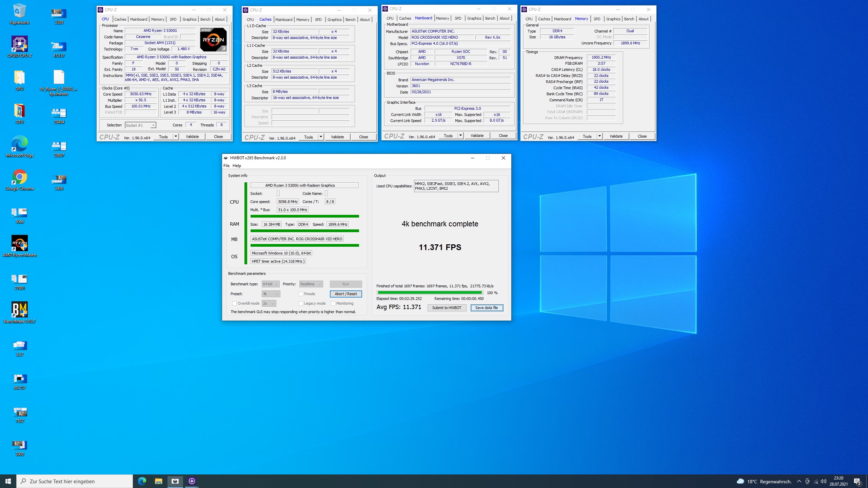Click Save data file button
Screen dimensions: 868x488
pos(487,308)
